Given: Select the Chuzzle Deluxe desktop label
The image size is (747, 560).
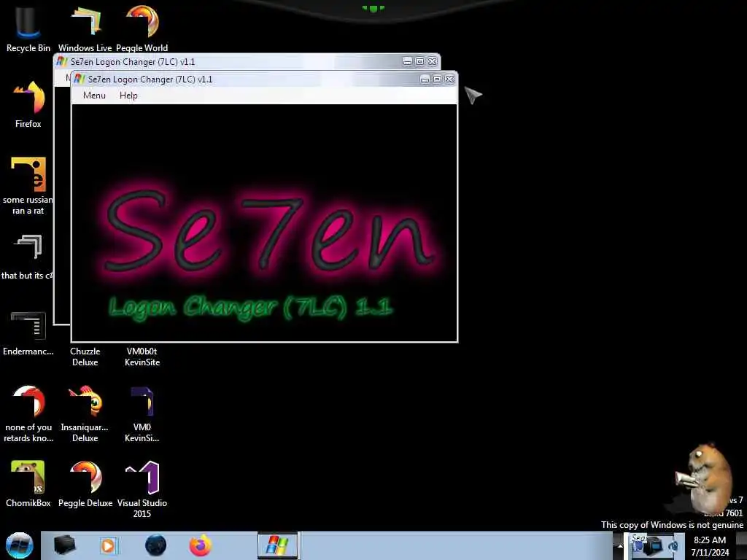Looking at the screenshot, I should coord(85,357).
